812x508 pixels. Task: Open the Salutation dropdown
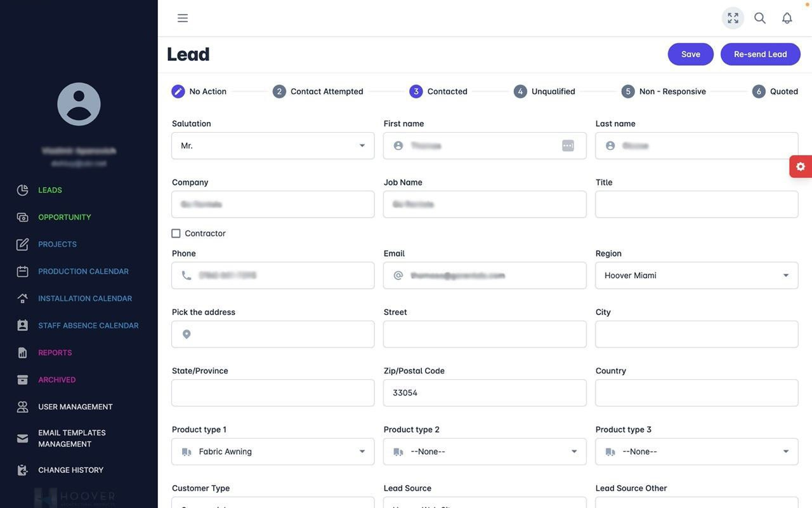point(273,145)
